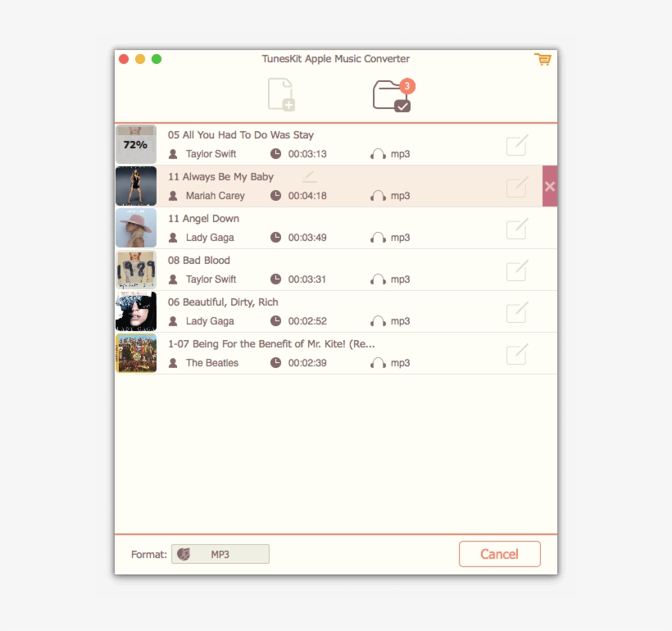
Task: Click the yellow minimize traffic light
Action: point(139,59)
